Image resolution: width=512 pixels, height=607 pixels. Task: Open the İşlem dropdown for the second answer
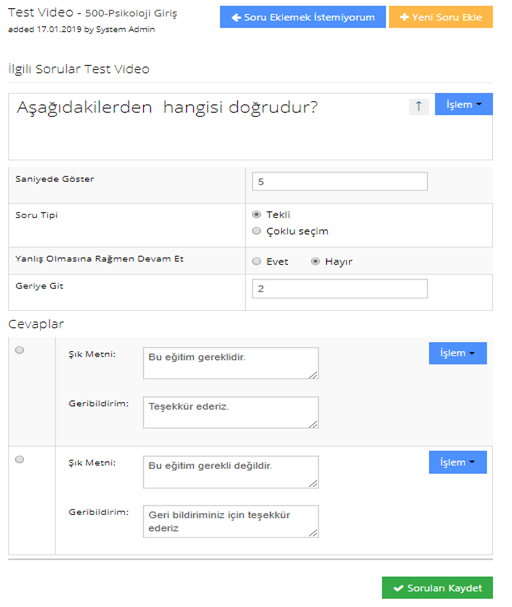(457, 462)
